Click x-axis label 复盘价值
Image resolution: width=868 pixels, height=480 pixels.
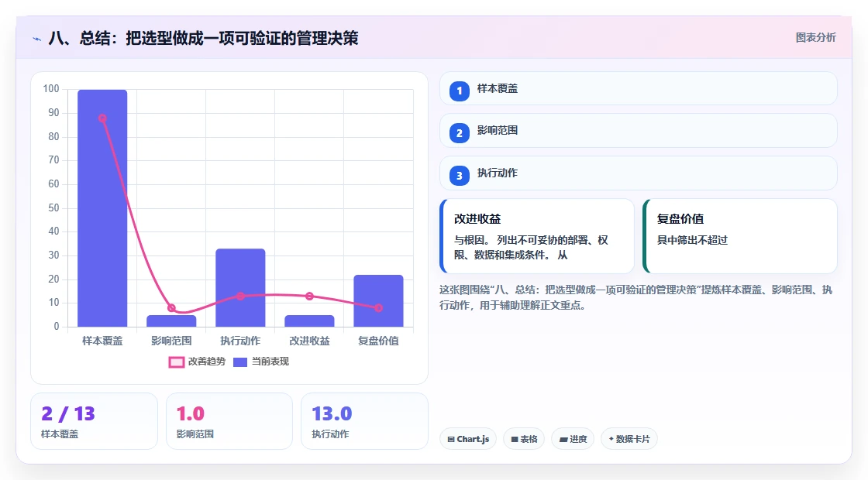[x=379, y=341]
